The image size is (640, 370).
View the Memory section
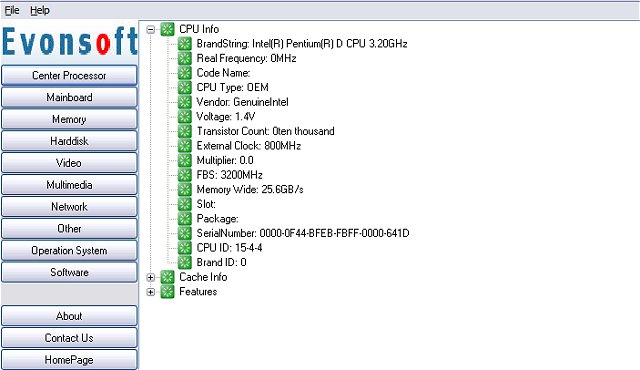[x=69, y=119]
